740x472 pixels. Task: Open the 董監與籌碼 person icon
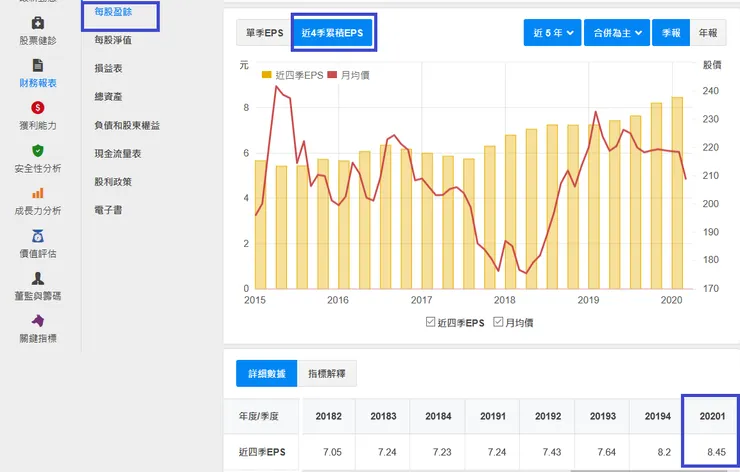[x=38, y=278]
